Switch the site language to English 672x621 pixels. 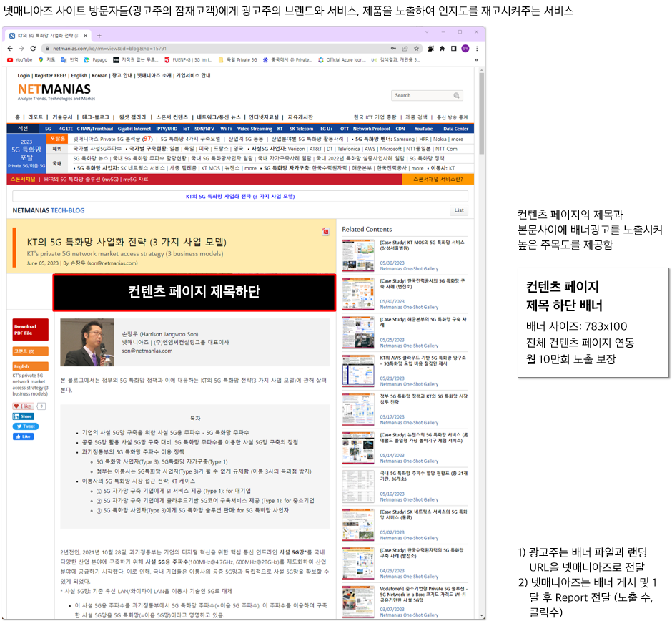[79, 76]
